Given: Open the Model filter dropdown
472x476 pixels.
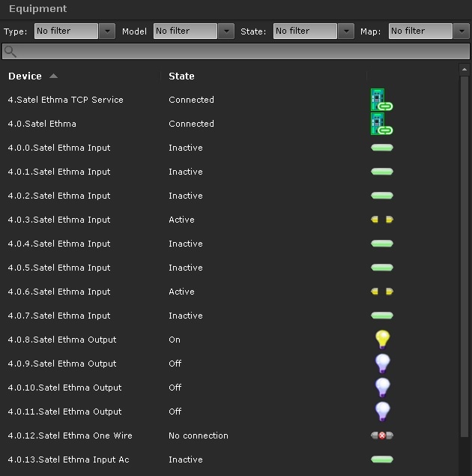Looking at the screenshot, I should pos(227,31).
